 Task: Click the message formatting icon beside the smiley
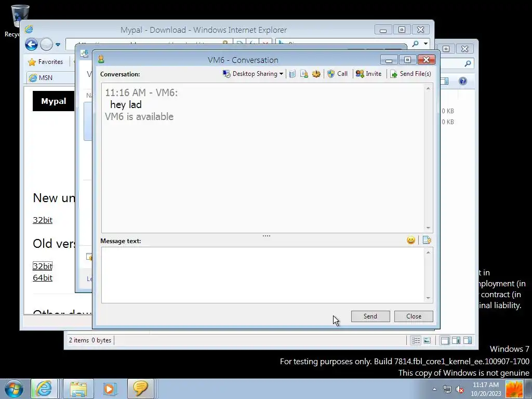[x=427, y=240]
